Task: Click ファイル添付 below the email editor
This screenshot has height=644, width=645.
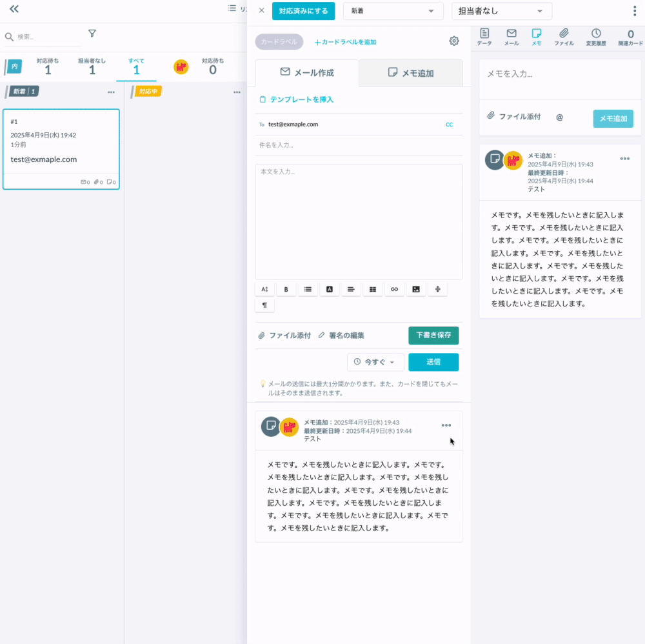Action: coord(284,336)
